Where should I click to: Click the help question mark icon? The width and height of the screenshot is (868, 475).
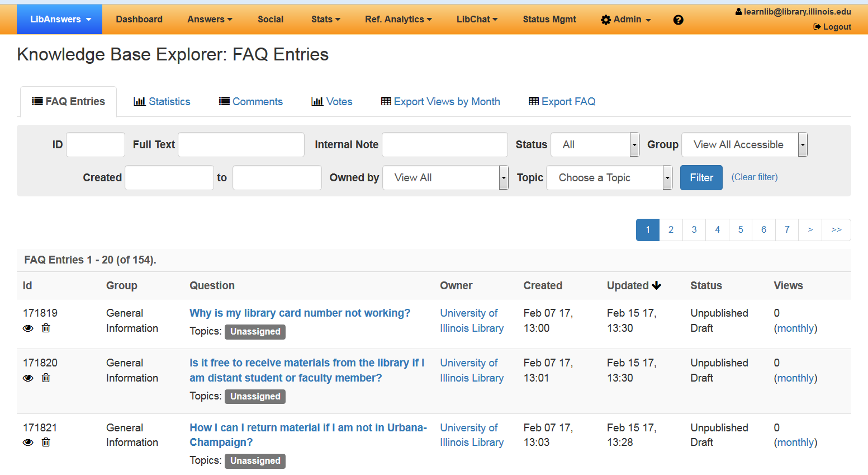click(678, 20)
